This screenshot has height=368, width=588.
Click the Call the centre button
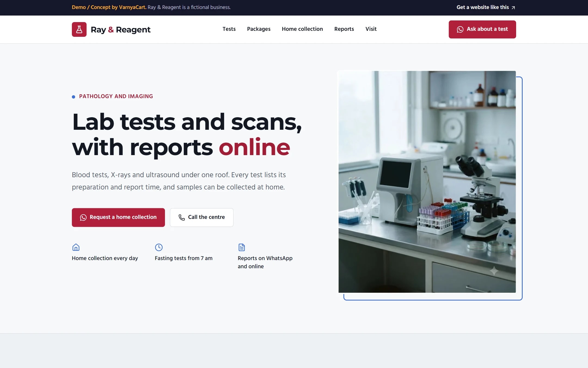coord(201,218)
